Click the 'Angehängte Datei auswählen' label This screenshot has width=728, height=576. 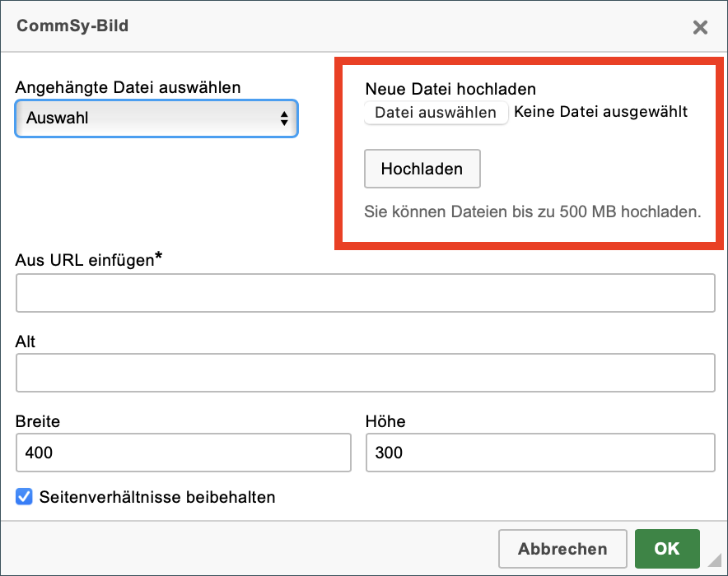128,87
